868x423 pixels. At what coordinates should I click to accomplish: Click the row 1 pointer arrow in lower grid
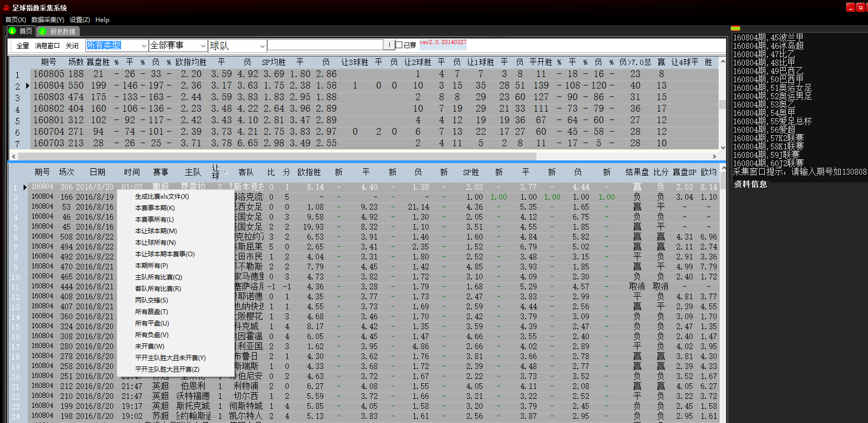click(25, 187)
